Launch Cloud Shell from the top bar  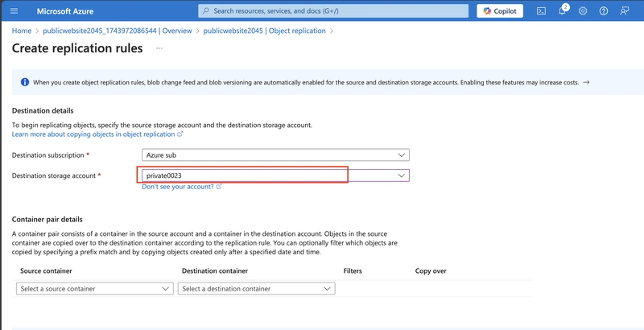[x=541, y=11]
